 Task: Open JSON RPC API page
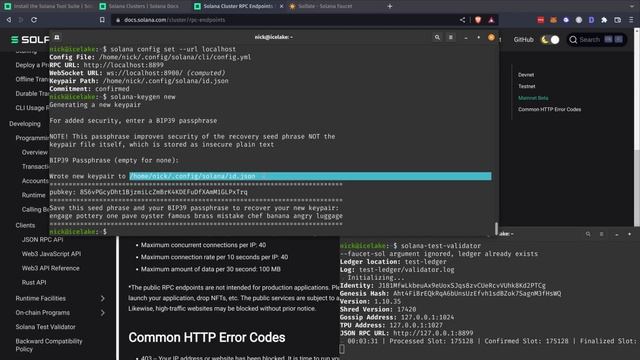click(x=42, y=240)
